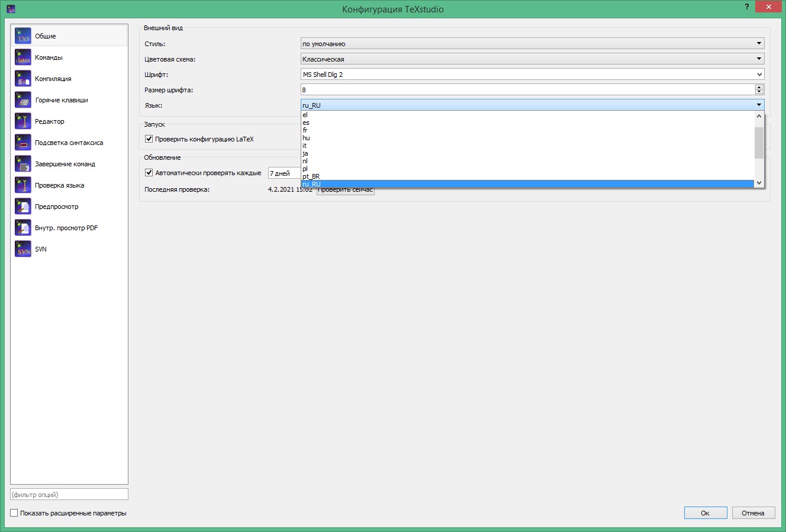Select the Внутр. просмотр PDF icon

(x=23, y=228)
